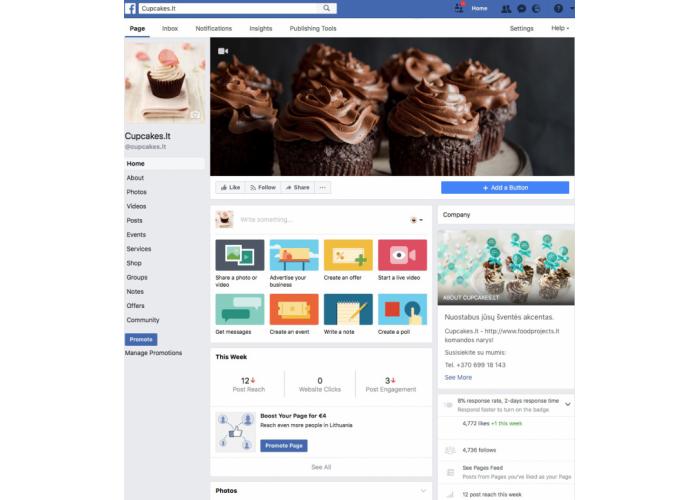
Task: Click the cover video camera icon
Action: tap(223, 51)
